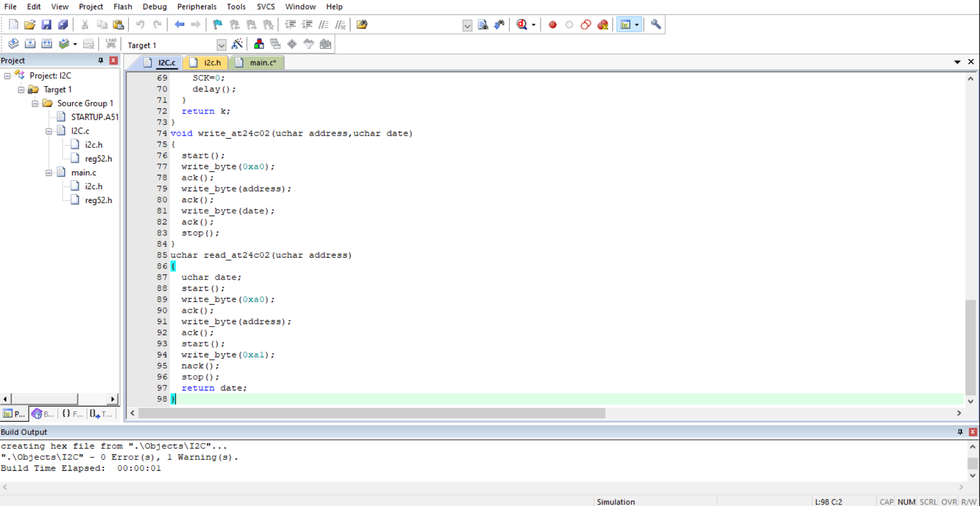Start or stop the debug session

coord(522,25)
